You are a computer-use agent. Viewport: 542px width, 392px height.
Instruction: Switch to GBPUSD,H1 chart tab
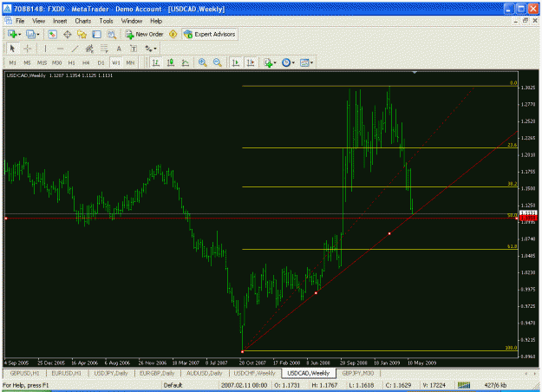[x=24, y=373]
